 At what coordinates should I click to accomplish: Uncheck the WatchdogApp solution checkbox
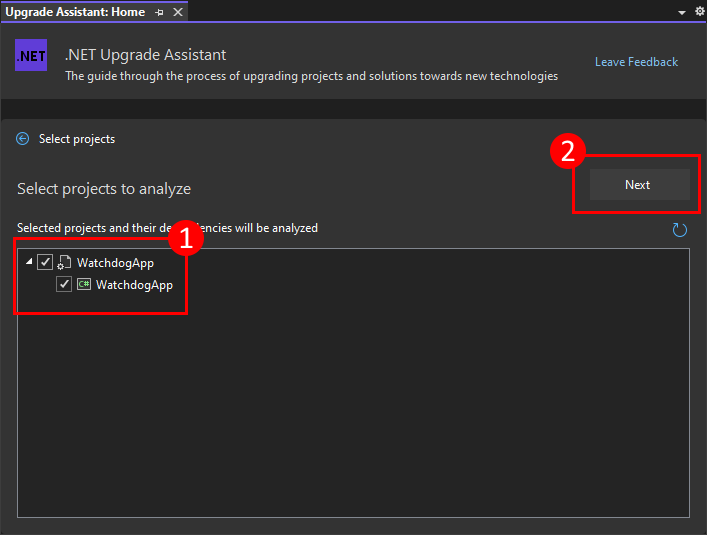click(45, 262)
